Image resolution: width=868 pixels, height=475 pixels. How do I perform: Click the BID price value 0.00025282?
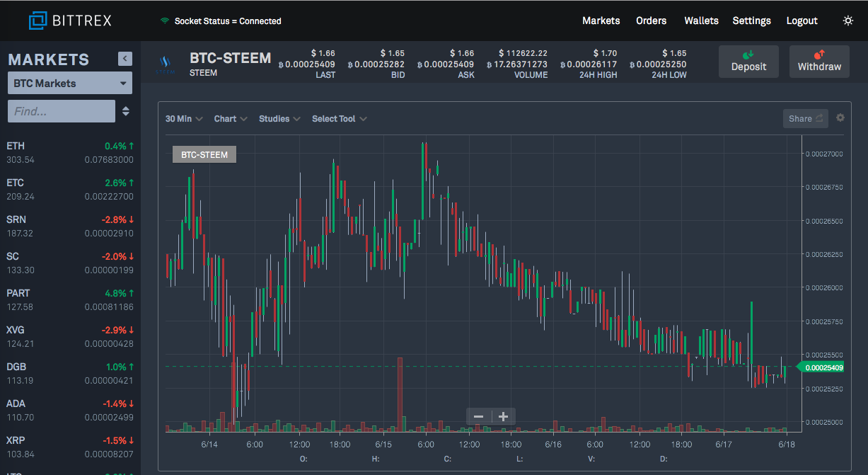(376, 64)
